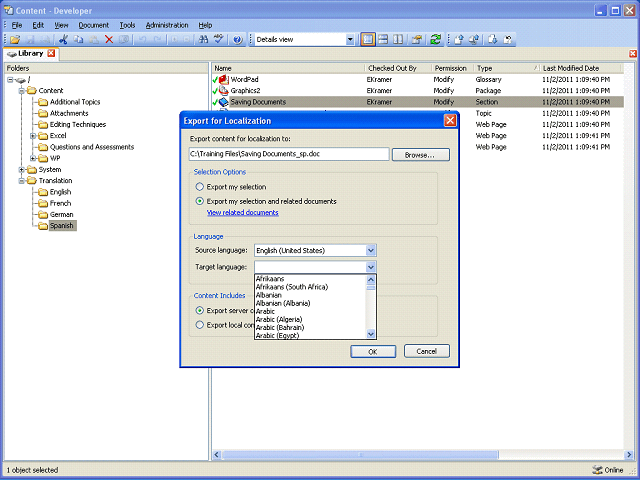Click the Online status icon in status bar
This screenshot has height=480, width=640.
click(597, 470)
